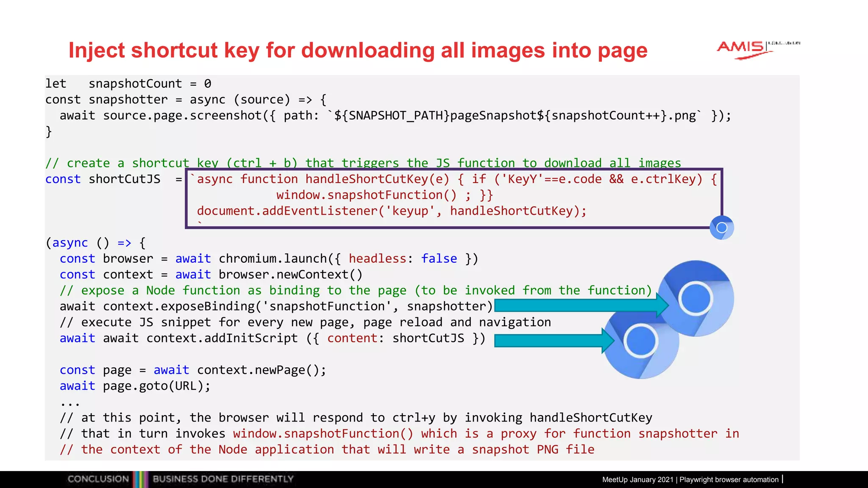The image size is (868, 488).
Task: Click the 'context.exposeBinding('snapshotFunction'' line
Action: tap(276, 306)
